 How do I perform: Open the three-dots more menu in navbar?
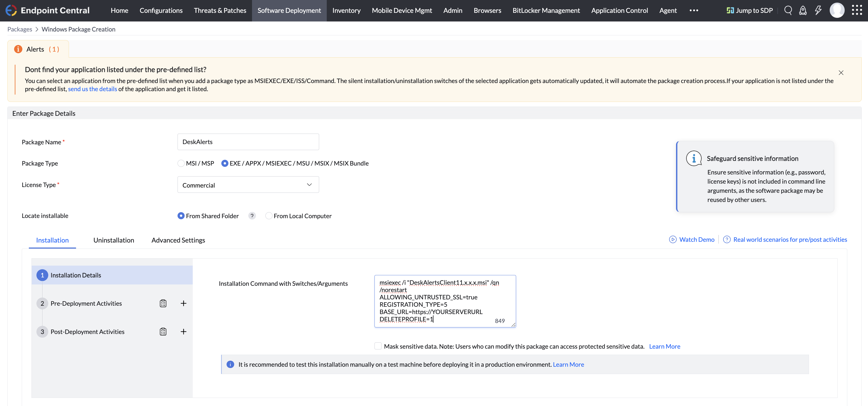(694, 10)
